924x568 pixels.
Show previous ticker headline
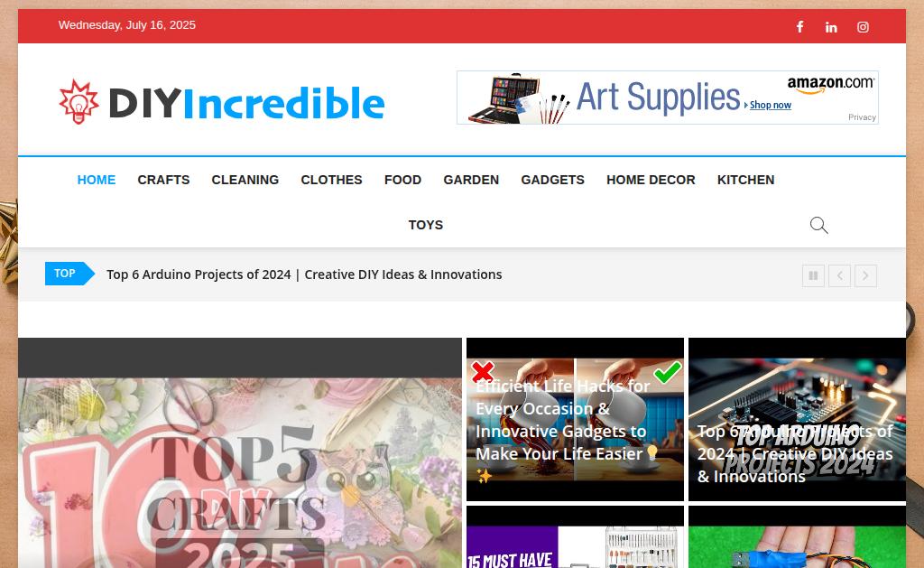(x=839, y=275)
